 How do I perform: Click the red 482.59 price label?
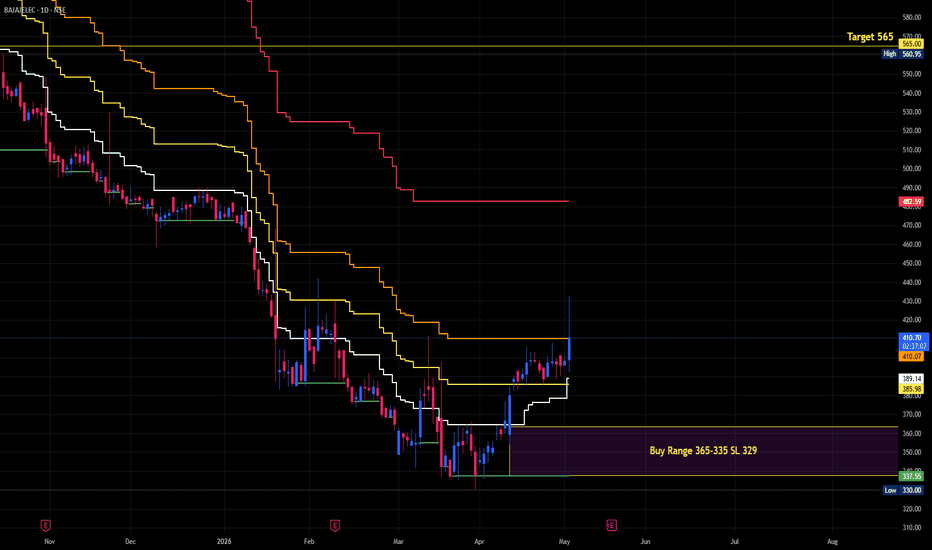911,202
